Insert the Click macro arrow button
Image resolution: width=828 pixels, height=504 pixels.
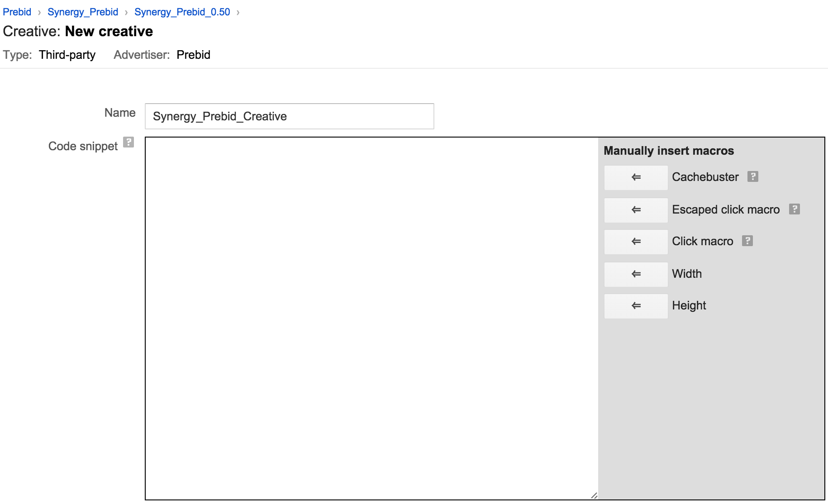point(636,242)
